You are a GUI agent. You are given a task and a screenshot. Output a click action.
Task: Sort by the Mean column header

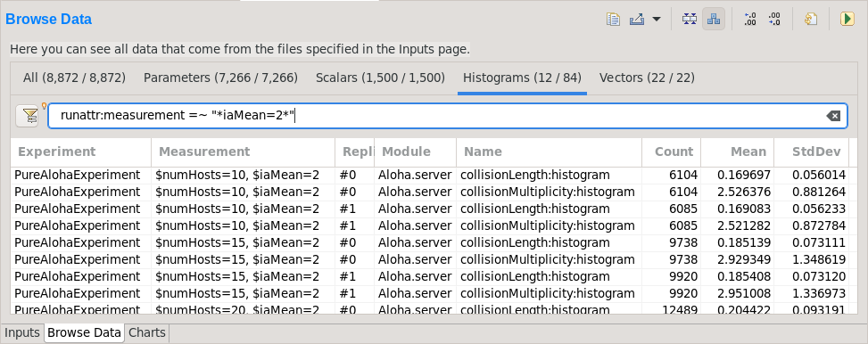[738, 152]
